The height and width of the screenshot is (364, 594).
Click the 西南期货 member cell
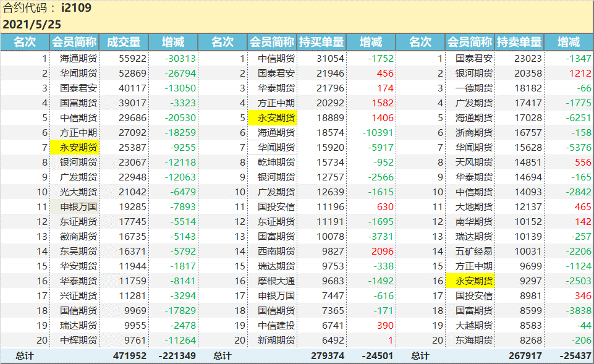click(276, 251)
